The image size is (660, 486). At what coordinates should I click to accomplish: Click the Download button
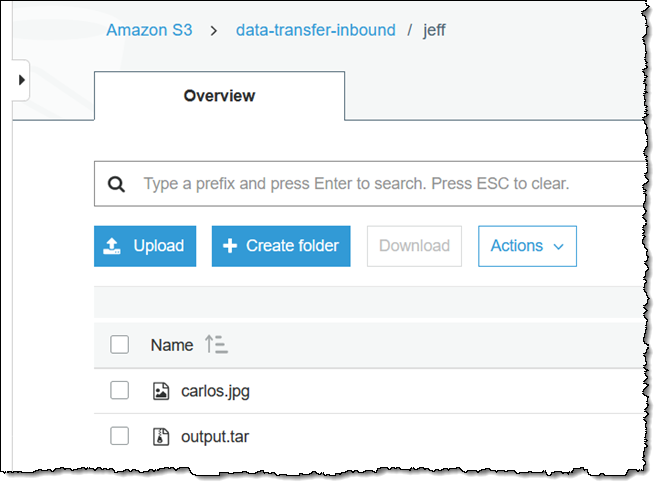[x=414, y=246]
